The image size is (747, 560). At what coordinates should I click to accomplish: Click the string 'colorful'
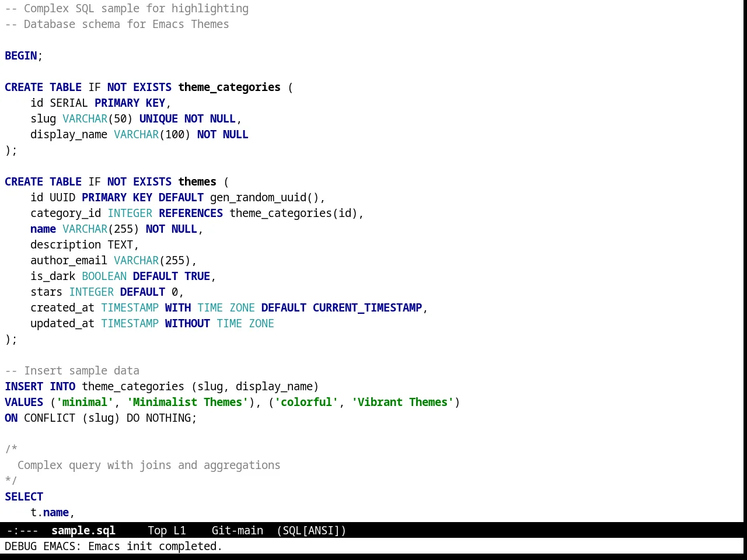306,402
